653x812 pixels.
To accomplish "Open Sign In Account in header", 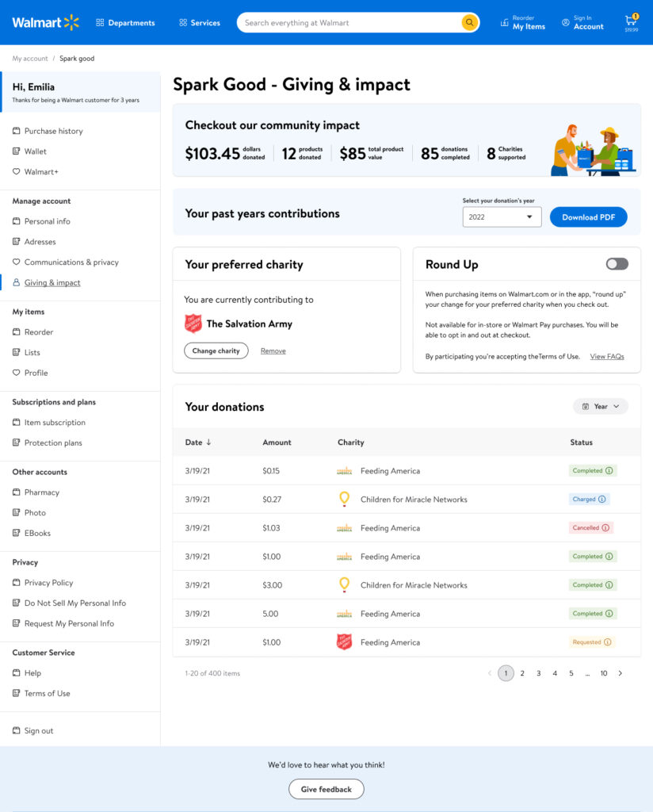I will click(x=582, y=22).
